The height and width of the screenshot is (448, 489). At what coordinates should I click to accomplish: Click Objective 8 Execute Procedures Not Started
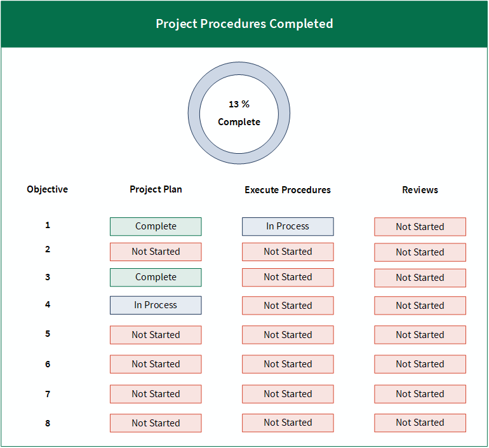[288, 423]
